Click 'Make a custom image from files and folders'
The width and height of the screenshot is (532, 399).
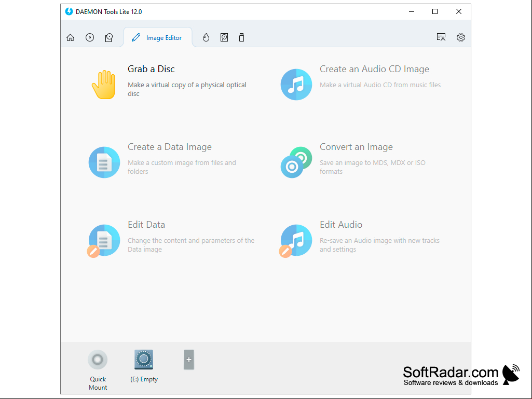182,167
